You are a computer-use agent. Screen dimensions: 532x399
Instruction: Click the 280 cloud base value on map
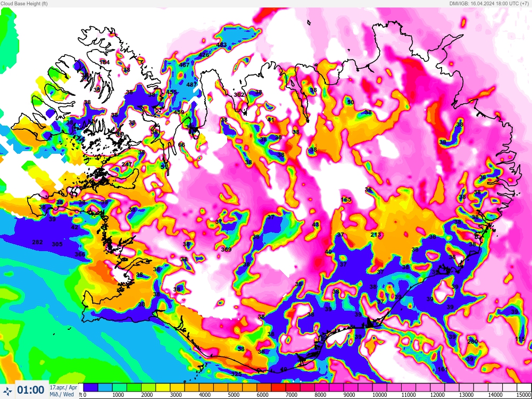click(472, 342)
